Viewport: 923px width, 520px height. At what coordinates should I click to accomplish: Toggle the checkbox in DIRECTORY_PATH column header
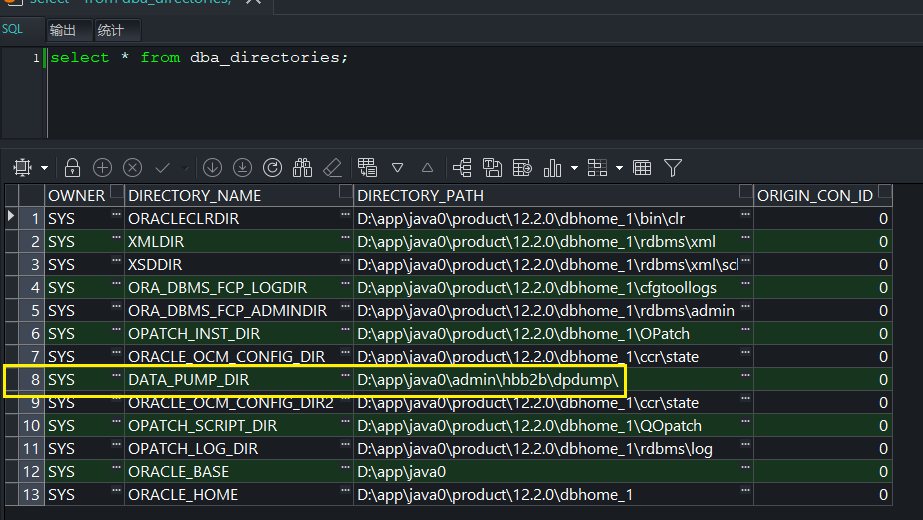coord(746,193)
